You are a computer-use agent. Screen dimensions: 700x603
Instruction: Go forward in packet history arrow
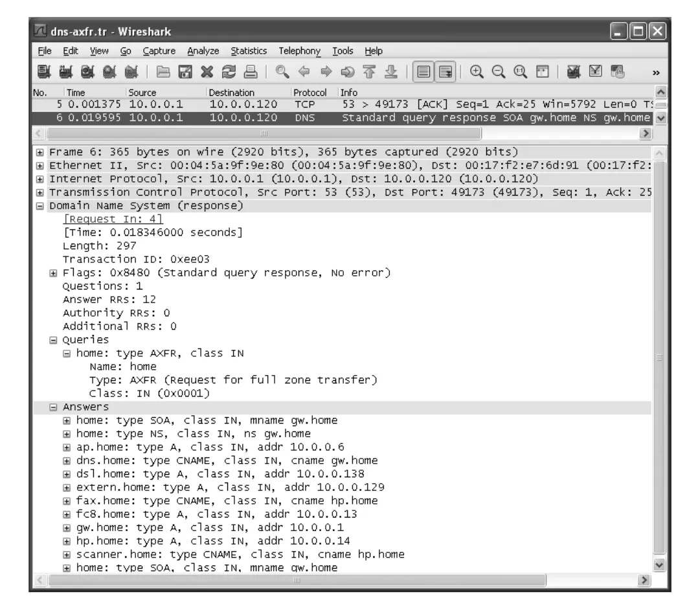tap(326, 71)
